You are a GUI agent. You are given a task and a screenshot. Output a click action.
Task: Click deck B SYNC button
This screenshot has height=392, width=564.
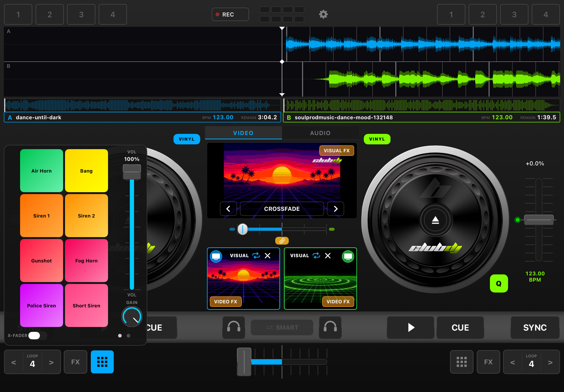click(535, 327)
